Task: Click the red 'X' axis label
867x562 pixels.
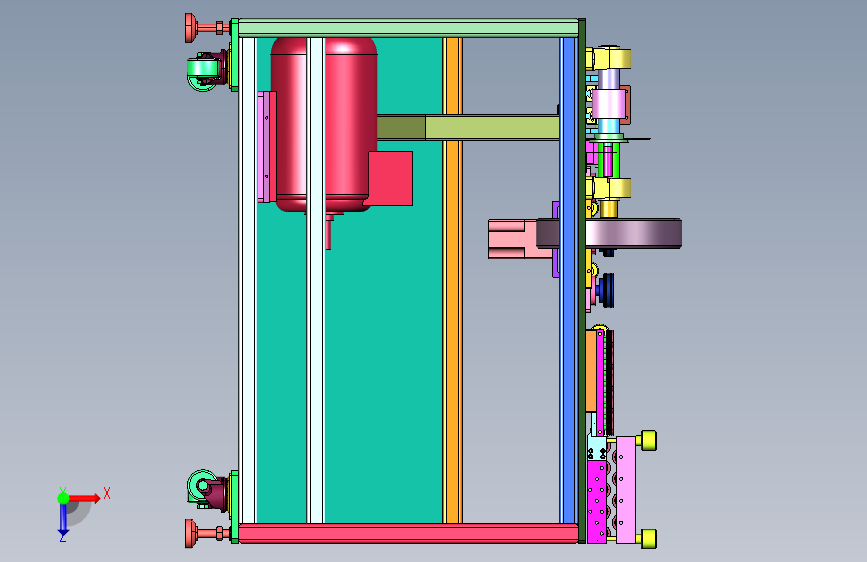Action: (x=107, y=493)
